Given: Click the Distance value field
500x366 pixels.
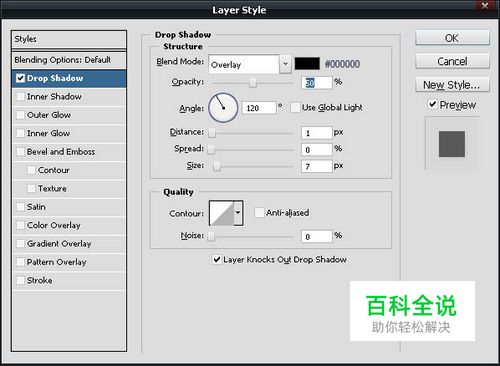Looking at the screenshot, I should coord(317,133).
